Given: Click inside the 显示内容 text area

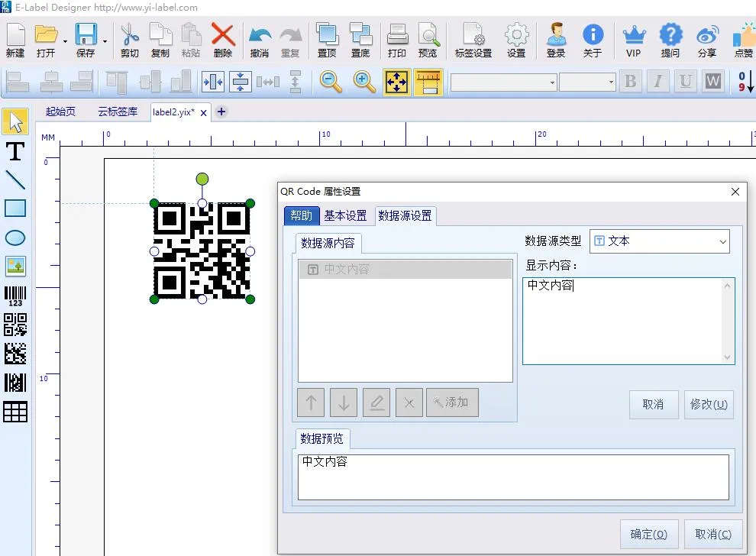Looking at the screenshot, I should point(628,321).
